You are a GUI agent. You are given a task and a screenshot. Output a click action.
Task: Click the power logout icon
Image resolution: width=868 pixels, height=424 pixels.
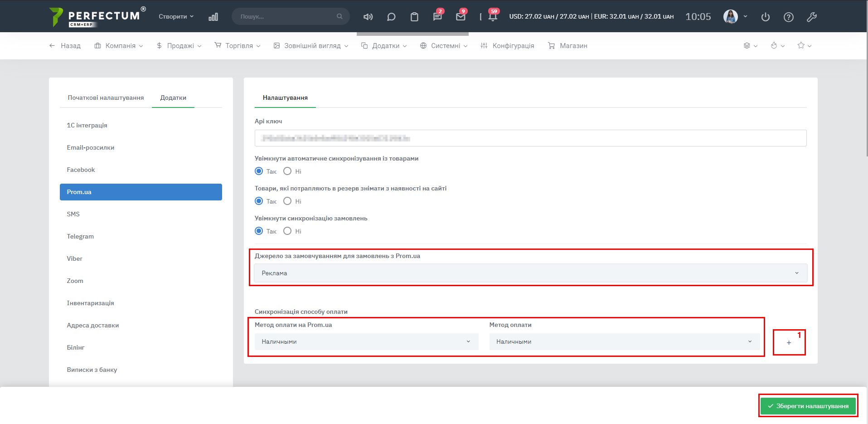[766, 17]
